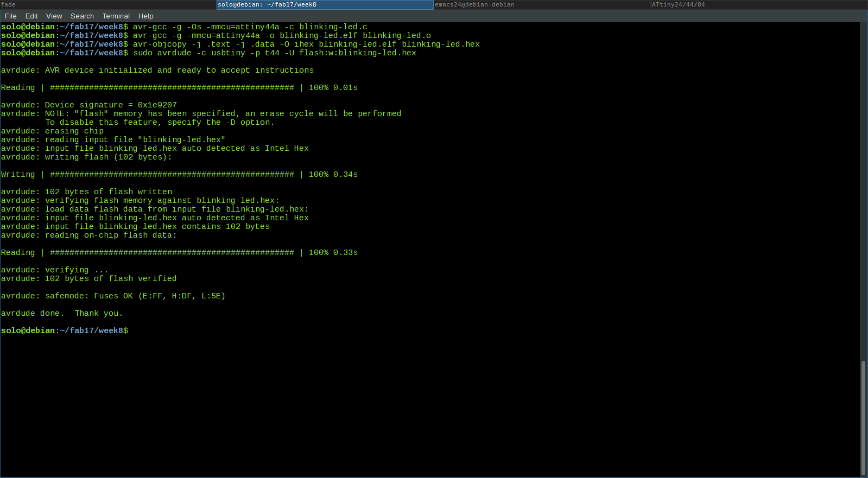This screenshot has height=478, width=868.
Task: Click the avr-objcopy ihex command line
Action: tap(240, 44)
